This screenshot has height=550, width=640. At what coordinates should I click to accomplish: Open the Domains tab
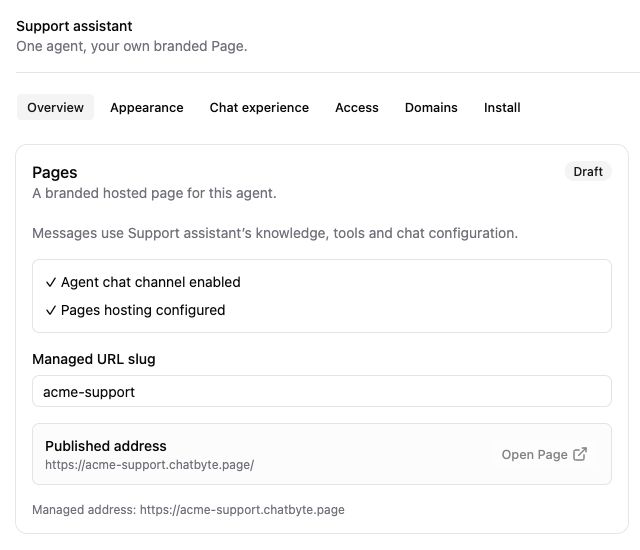(431, 107)
